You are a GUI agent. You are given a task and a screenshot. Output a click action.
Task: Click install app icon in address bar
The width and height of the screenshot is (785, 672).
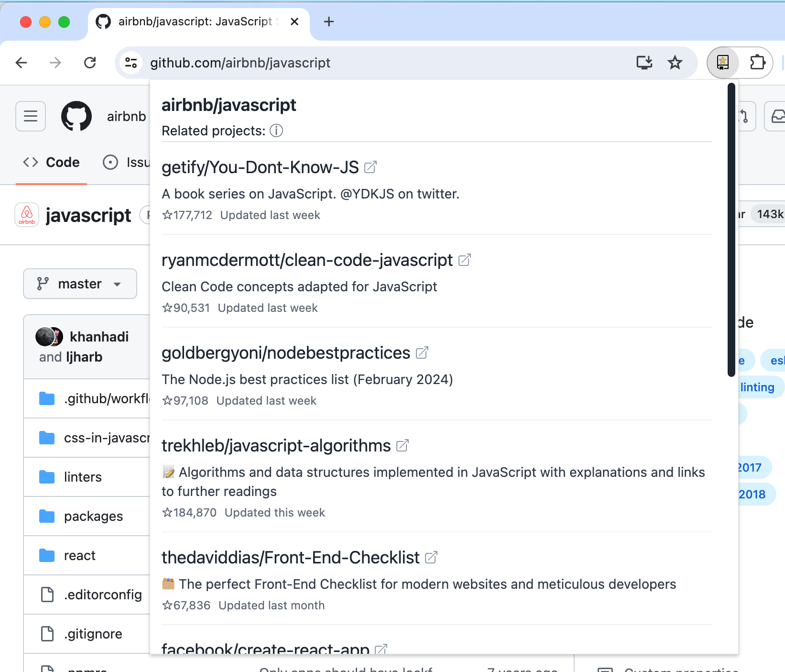coord(644,63)
